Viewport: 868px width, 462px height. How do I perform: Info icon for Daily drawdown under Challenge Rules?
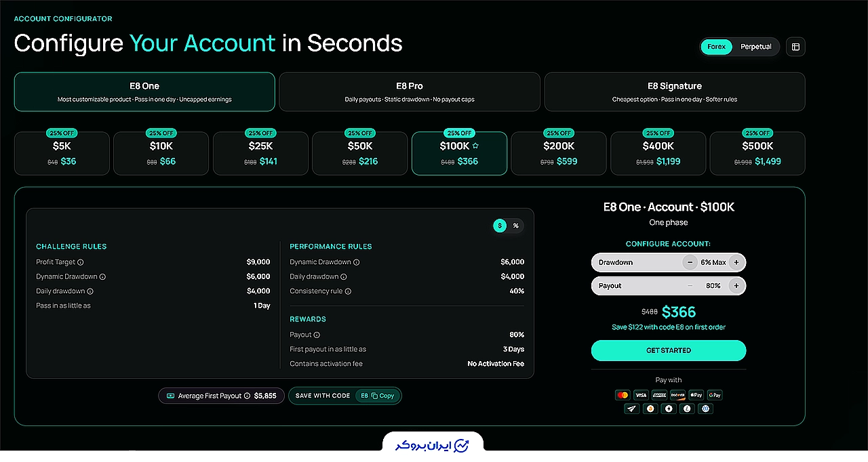point(90,291)
